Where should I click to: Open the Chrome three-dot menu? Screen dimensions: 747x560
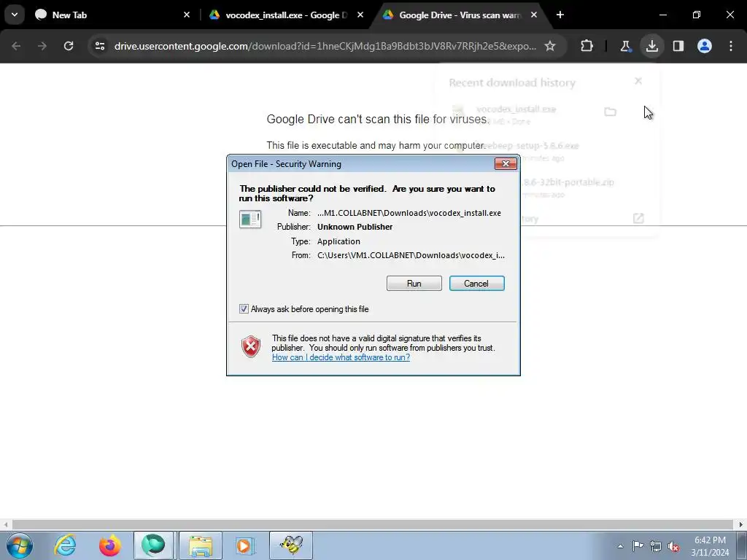(x=731, y=46)
